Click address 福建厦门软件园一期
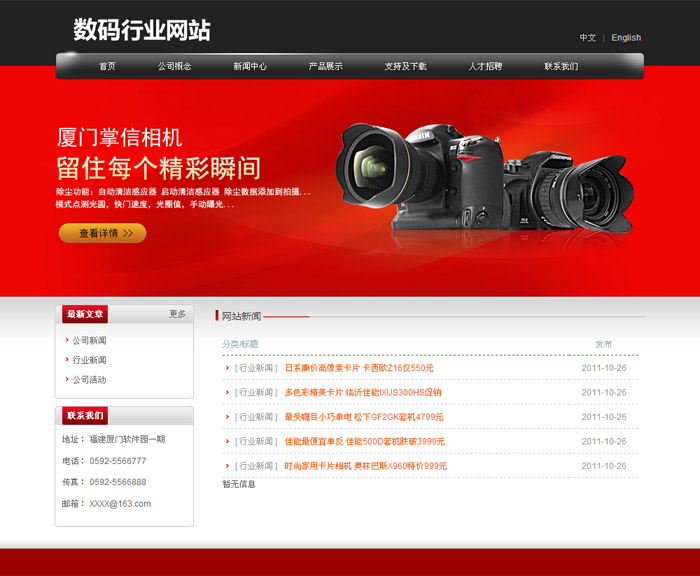Image resolution: width=700 pixels, height=576 pixels. [127, 439]
